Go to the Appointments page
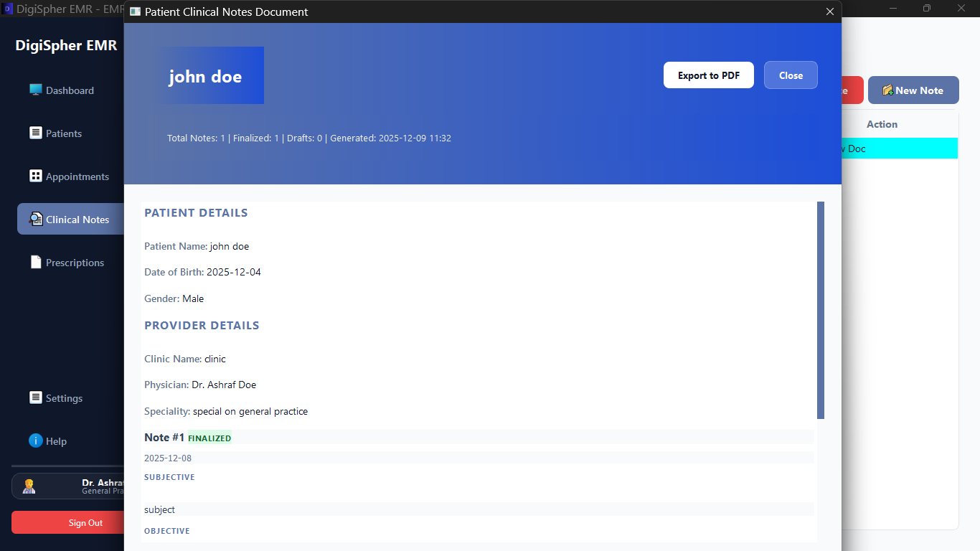 [77, 176]
